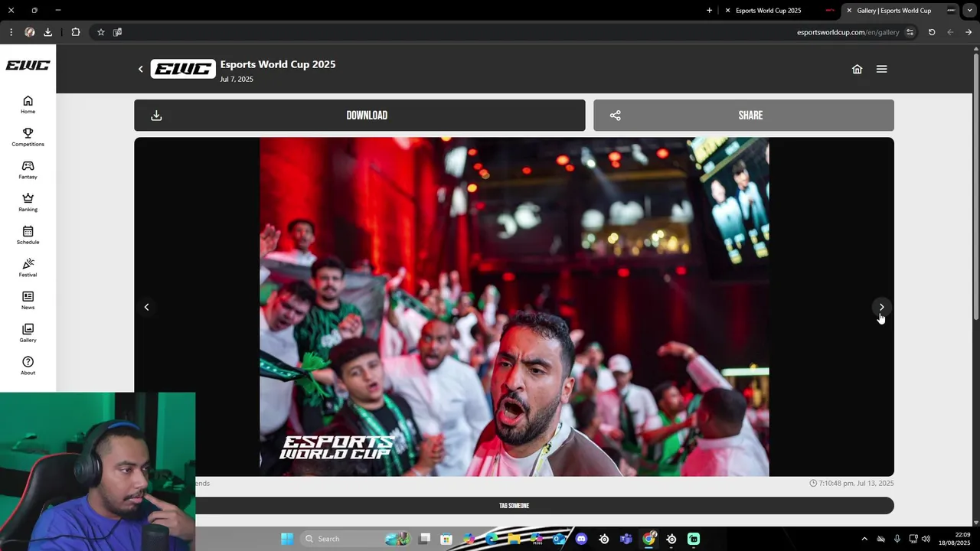Image resolution: width=980 pixels, height=551 pixels.
Task: Open browser downloads
Action: click(x=47, y=32)
